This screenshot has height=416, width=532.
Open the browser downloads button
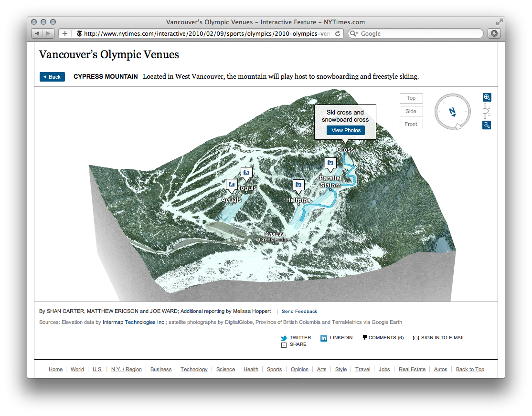point(494,33)
